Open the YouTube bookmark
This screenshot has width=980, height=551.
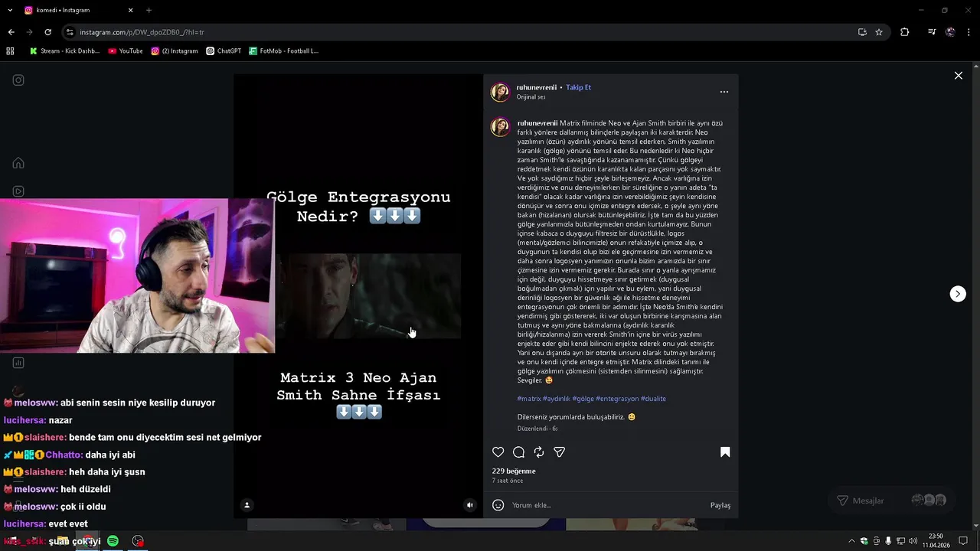tap(126, 51)
